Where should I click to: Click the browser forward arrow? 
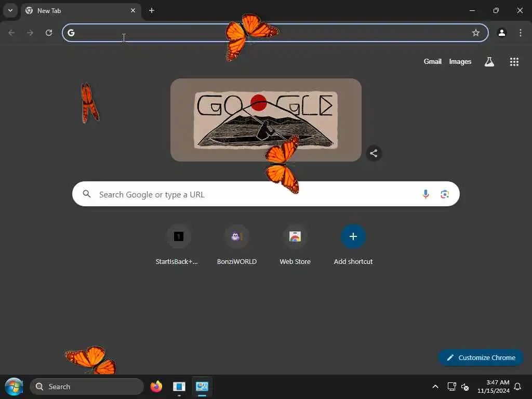click(x=30, y=33)
